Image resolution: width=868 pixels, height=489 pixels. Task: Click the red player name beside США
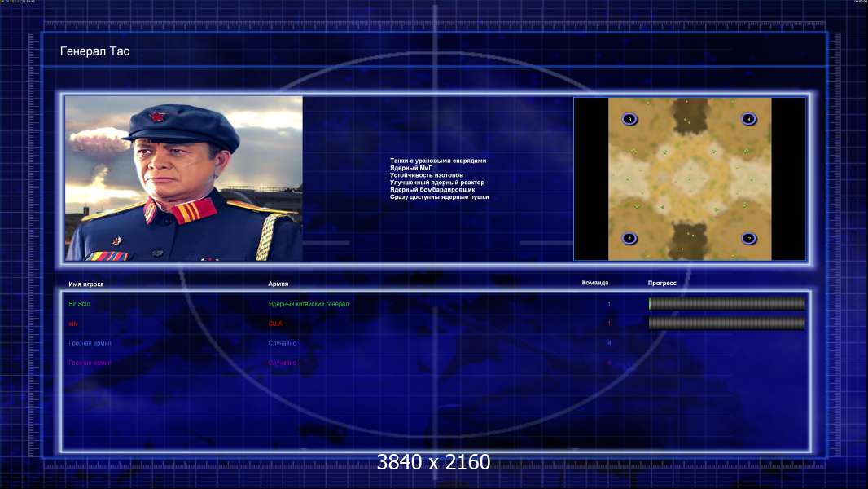73,324
